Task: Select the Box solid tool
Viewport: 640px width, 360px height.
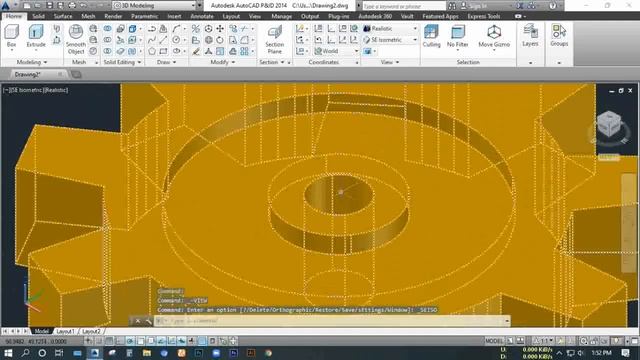Action: pos(11,36)
